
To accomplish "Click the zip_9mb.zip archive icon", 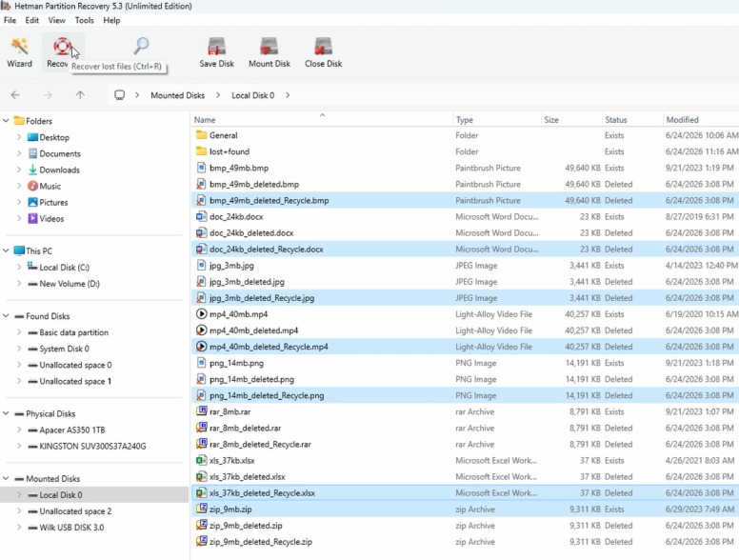I will pos(201,510).
